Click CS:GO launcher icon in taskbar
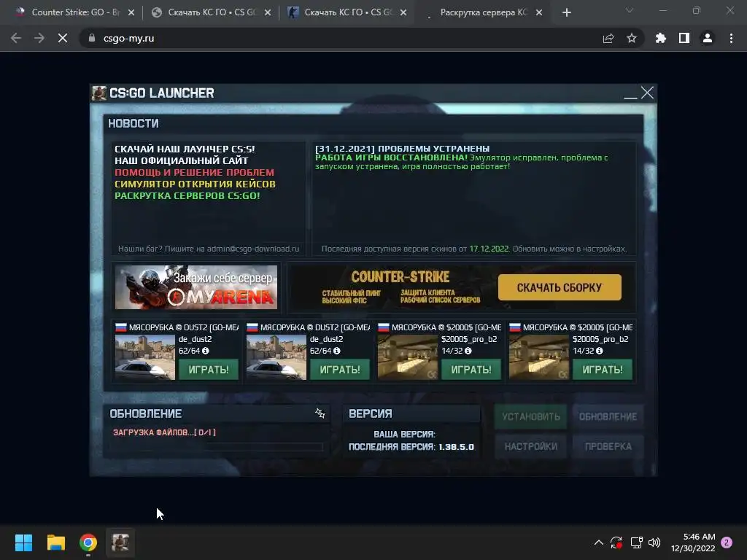Image resolution: width=747 pixels, height=560 pixels. (x=120, y=542)
